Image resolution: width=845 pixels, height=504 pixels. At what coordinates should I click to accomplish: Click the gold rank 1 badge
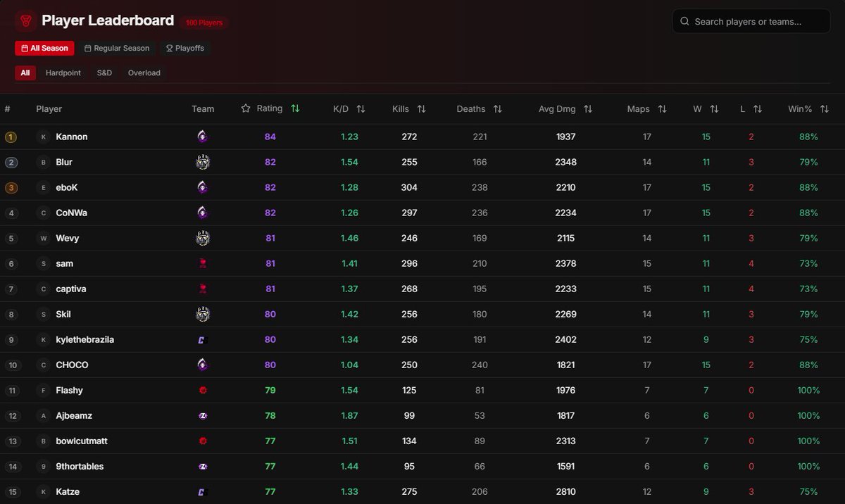tap(11, 137)
